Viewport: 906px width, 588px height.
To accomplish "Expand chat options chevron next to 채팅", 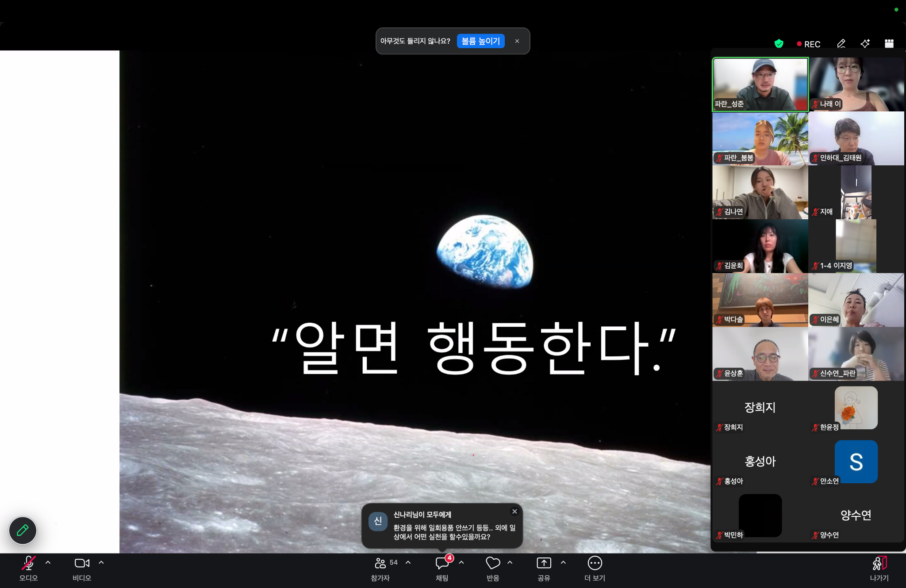I will click(x=461, y=563).
